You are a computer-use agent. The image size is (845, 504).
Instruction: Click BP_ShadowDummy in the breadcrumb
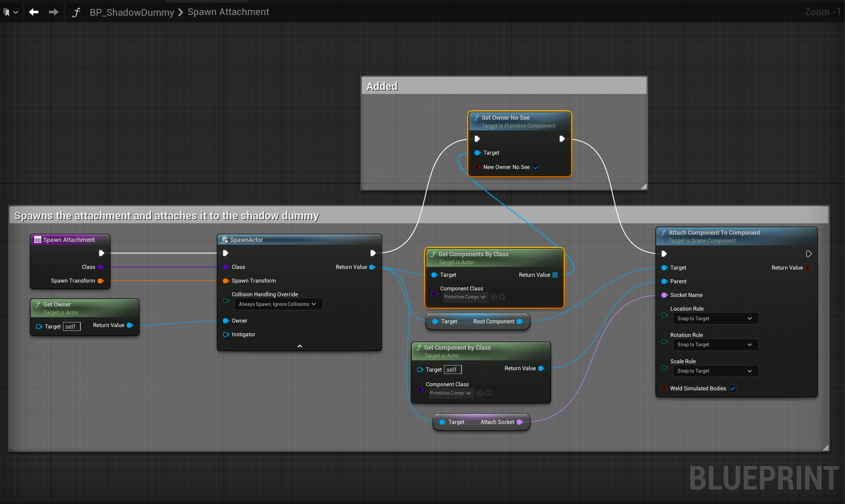tap(132, 12)
